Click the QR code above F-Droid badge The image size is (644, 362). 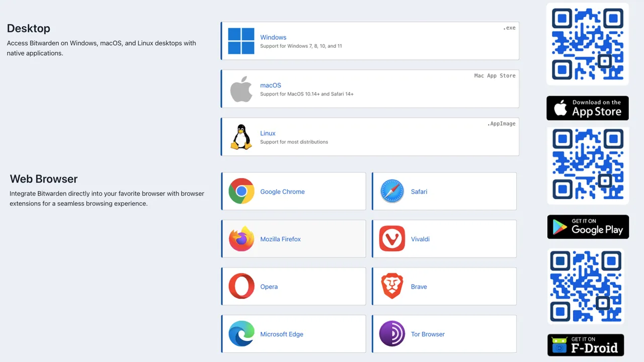coord(586,286)
